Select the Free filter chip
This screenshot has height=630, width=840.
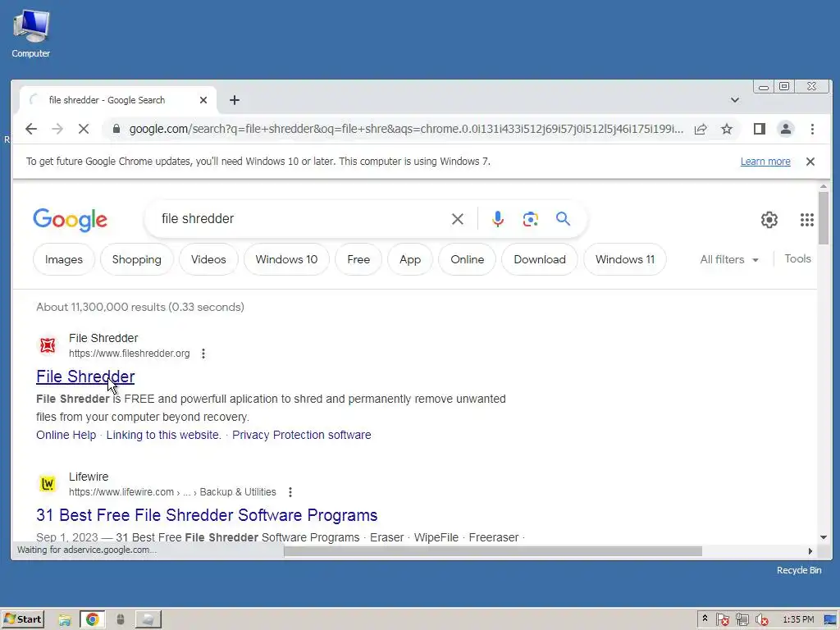(x=358, y=259)
